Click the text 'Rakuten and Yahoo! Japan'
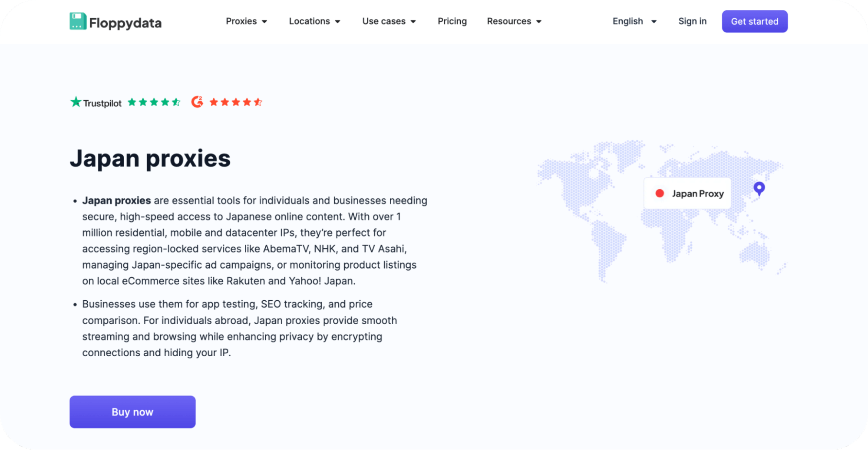 [290, 281]
